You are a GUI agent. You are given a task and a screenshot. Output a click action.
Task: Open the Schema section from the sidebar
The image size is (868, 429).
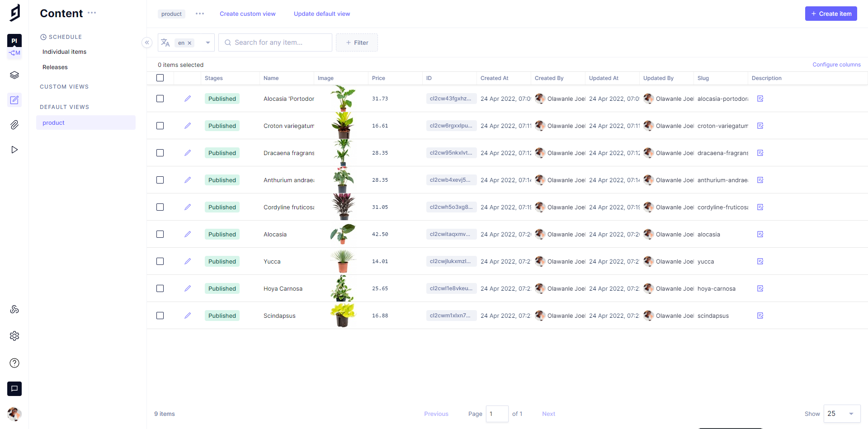tap(14, 75)
